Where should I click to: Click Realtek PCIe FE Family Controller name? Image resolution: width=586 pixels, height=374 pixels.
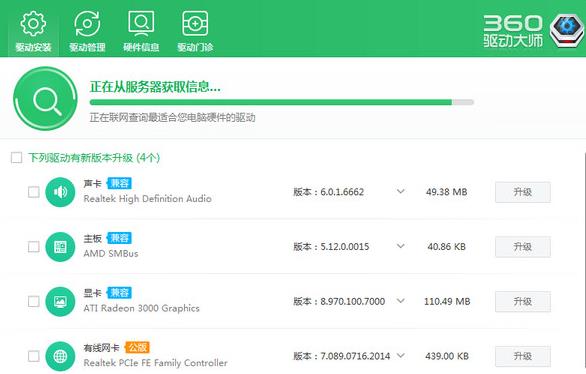[155, 363]
